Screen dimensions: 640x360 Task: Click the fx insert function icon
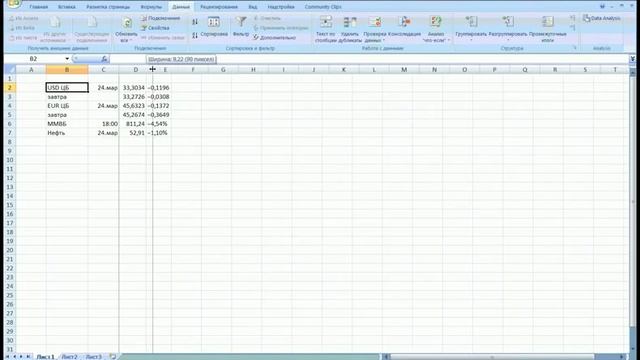(x=104, y=59)
